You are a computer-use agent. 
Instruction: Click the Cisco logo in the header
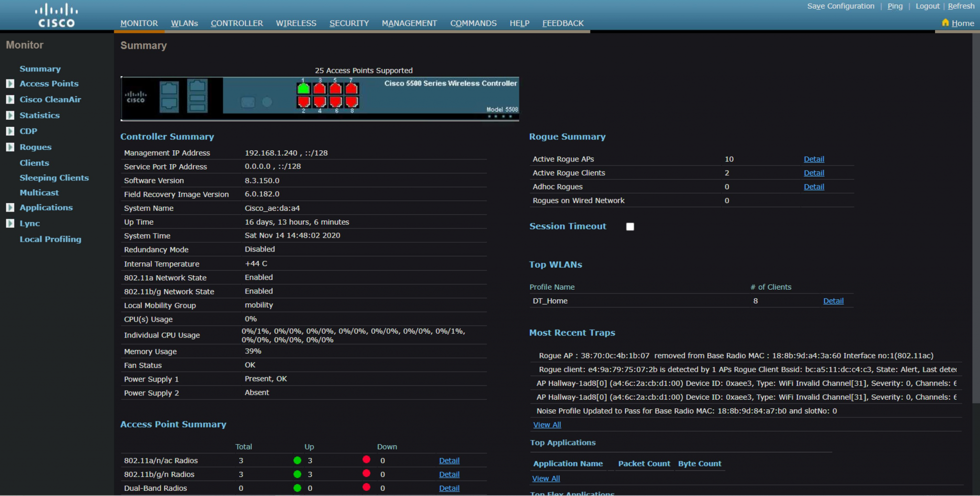(56, 15)
